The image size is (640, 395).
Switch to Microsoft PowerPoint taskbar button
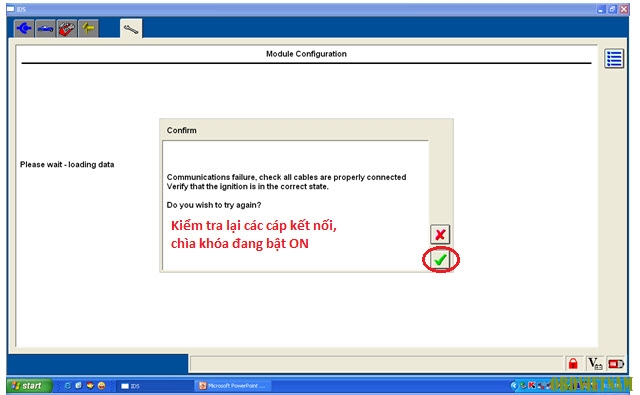click(x=233, y=386)
